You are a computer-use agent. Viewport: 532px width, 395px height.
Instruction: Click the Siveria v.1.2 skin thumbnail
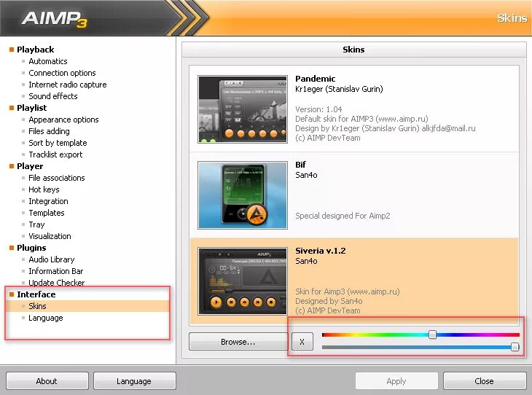243,281
